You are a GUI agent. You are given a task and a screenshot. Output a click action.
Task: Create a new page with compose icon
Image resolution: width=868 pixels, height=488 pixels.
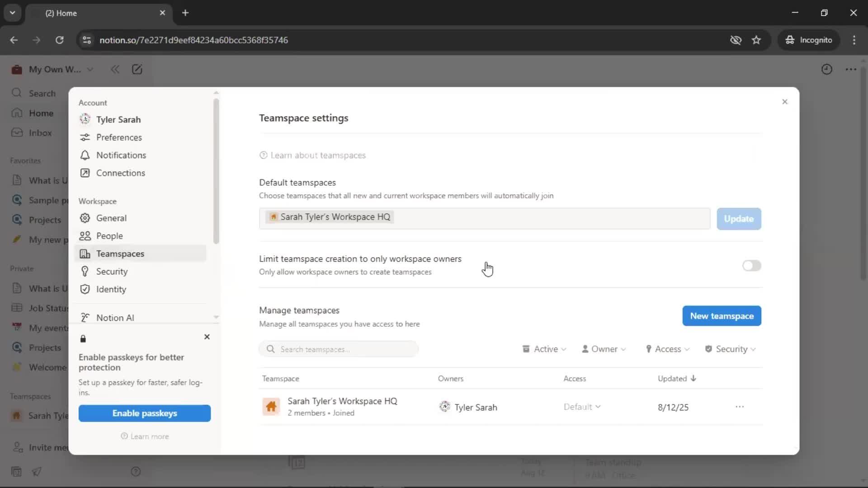coord(137,69)
